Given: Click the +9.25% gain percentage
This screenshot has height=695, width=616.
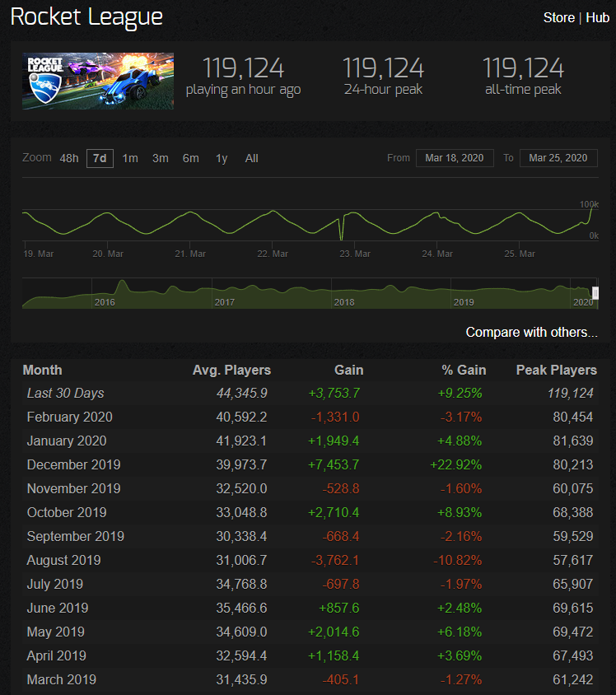Looking at the screenshot, I should [x=460, y=393].
